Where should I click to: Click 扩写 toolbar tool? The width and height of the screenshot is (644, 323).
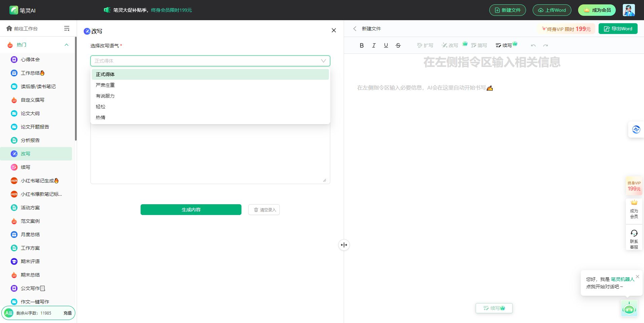point(425,45)
